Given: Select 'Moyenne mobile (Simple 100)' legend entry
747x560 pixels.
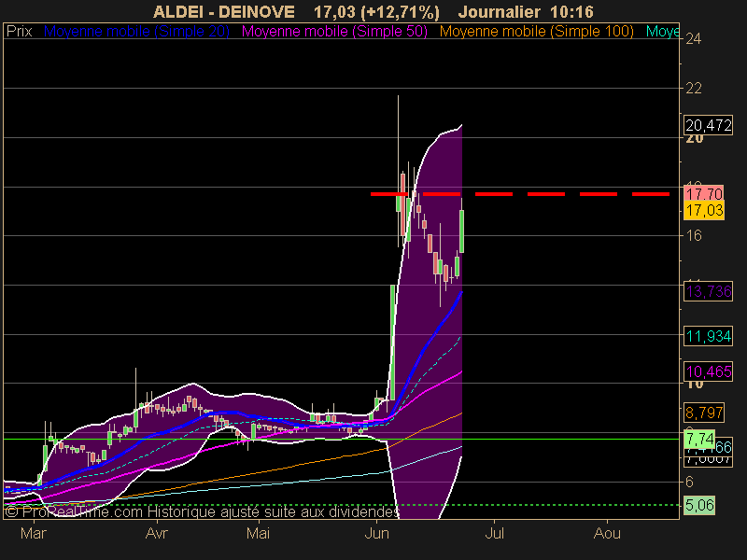Looking at the screenshot, I should 536,32.
